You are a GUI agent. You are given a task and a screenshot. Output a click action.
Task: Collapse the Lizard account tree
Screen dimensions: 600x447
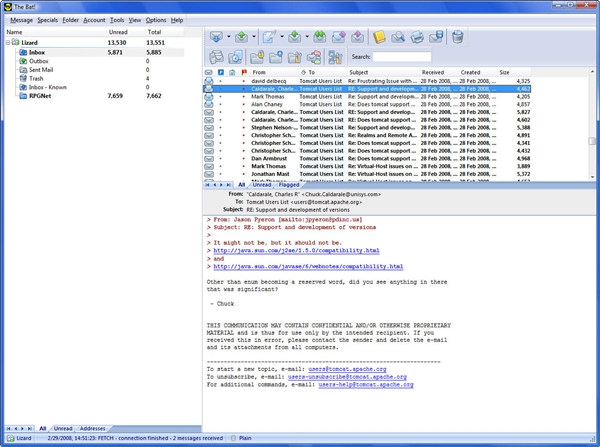pyautogui.click(x=7, y=44)
